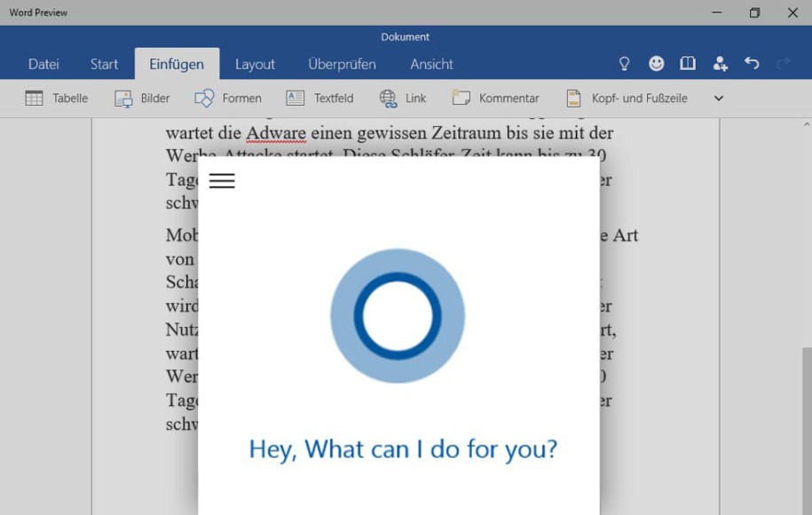Open Kopf- und Fußzeile label
Viewport: 812px width, 515px height.
[639, 98]
